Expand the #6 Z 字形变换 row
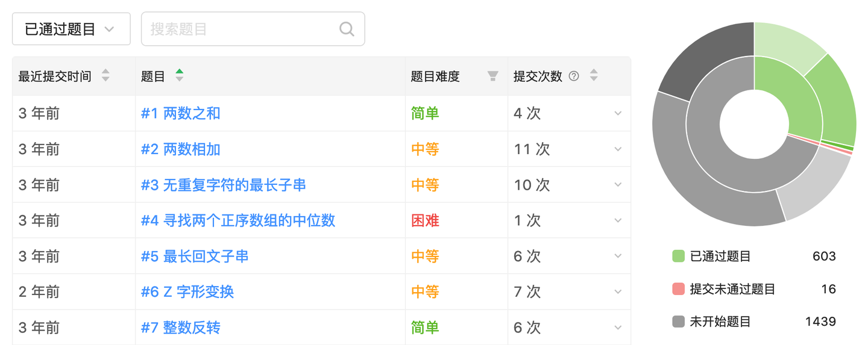This screenshot has height=345, width=868. point(618,292)
